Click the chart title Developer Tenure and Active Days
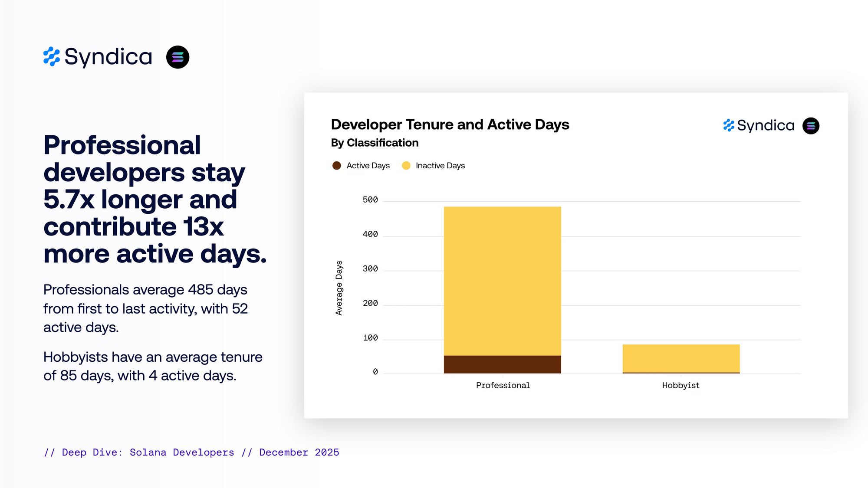Image resolution: width=868 pixels, height=488 pixels. [x=450, y=124]
